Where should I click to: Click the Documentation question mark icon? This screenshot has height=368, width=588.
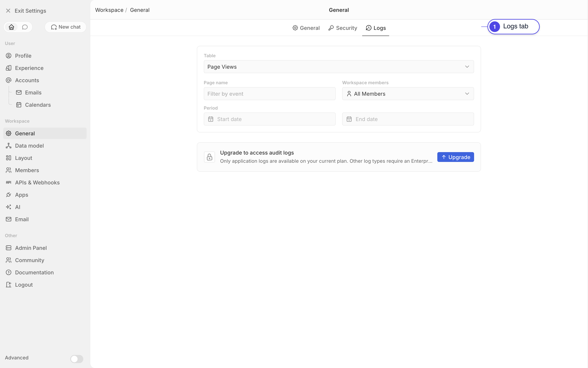pos(9,272)
